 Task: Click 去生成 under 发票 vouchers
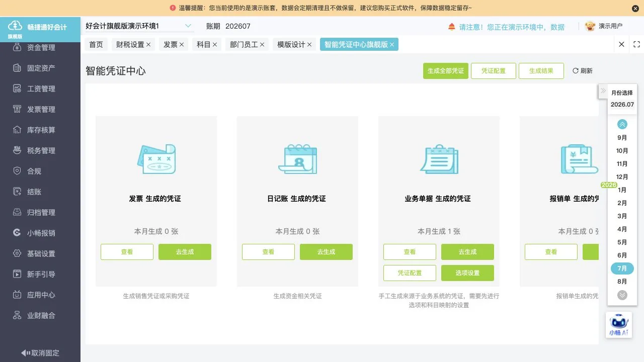tap(185, 252)
